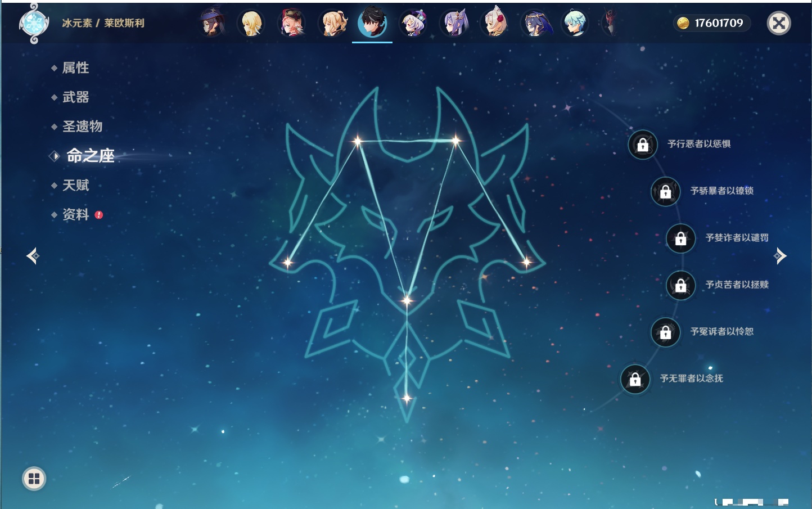Select Mona's witch-hat avatar

pyautogui.click(x=212, y=23)
